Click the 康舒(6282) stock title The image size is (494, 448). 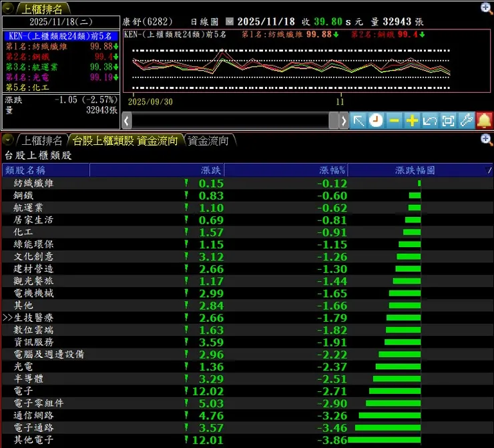click(148, 22)
